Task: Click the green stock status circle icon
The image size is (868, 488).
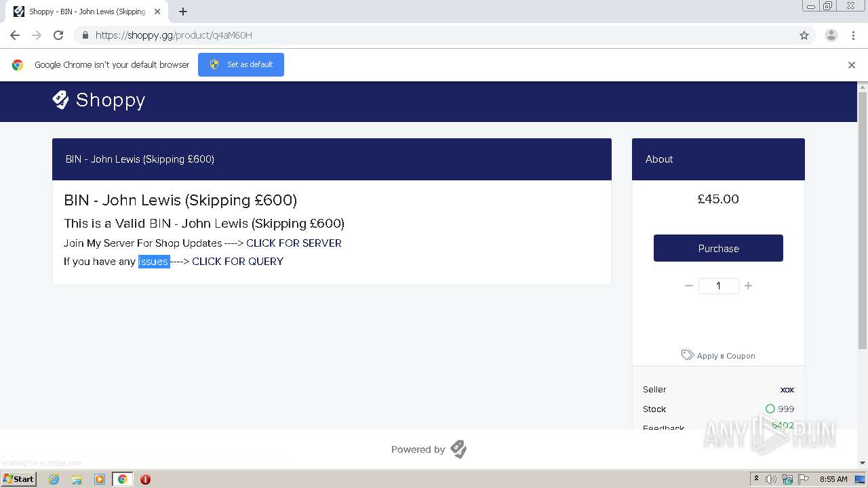Action: click(770, 409)
